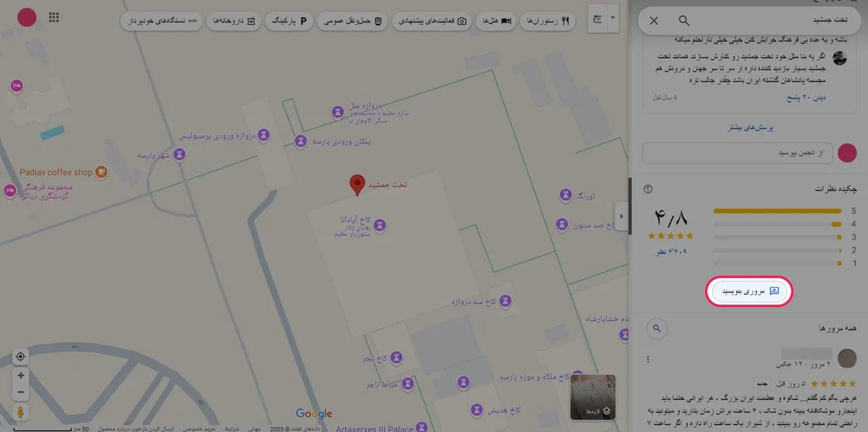Open the Google apps grid

click(x=53, y=17)
